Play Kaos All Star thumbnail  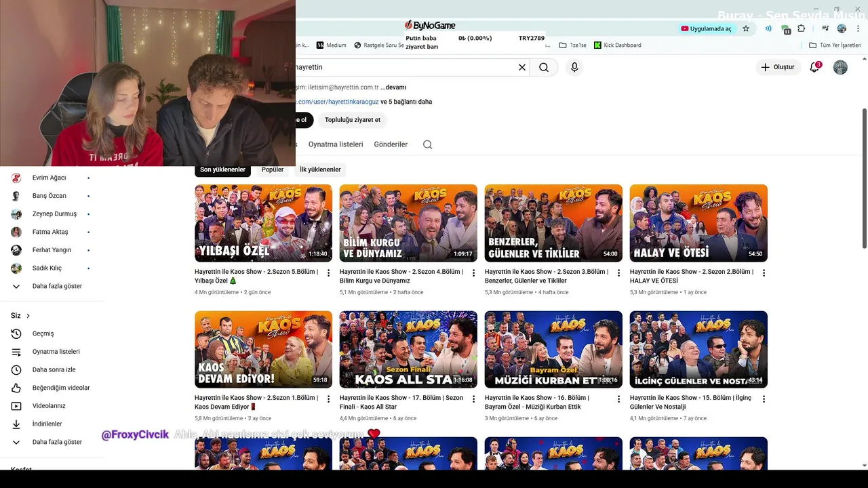click(408, 349)
